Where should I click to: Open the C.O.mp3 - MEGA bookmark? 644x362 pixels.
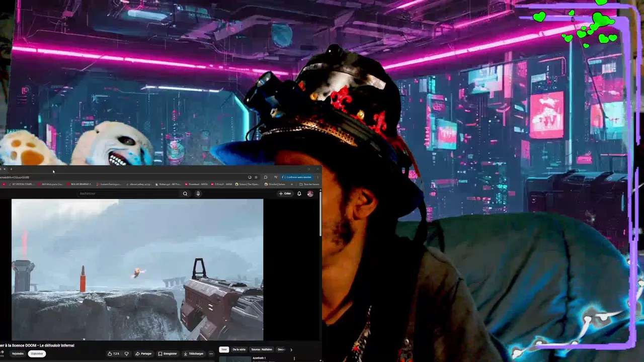[x=221, y=184]
